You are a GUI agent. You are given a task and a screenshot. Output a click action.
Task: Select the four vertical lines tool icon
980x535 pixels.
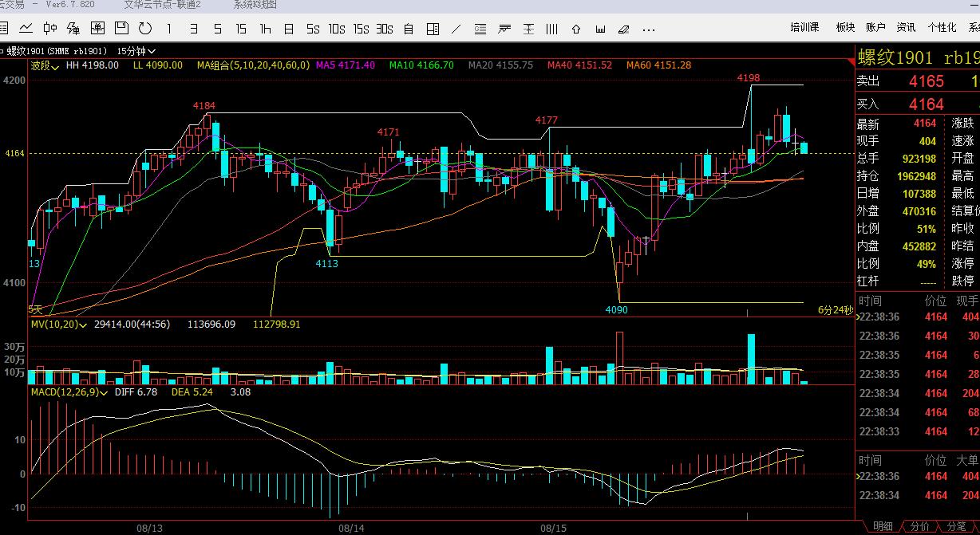click(552, 29)
